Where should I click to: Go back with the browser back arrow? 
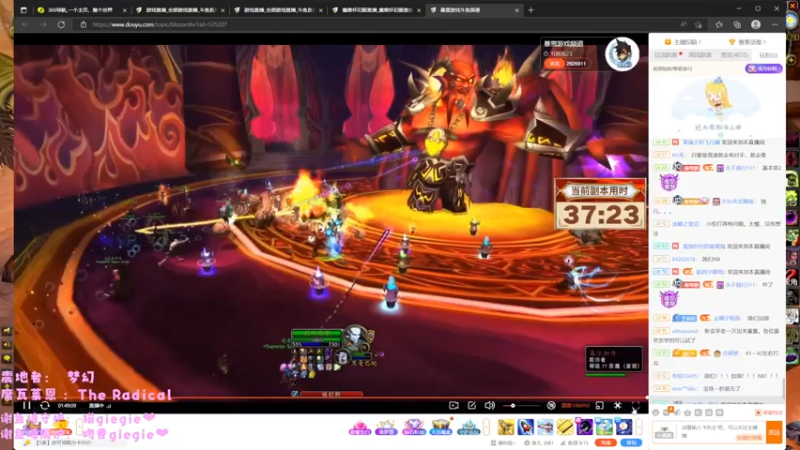coord(25,24)
